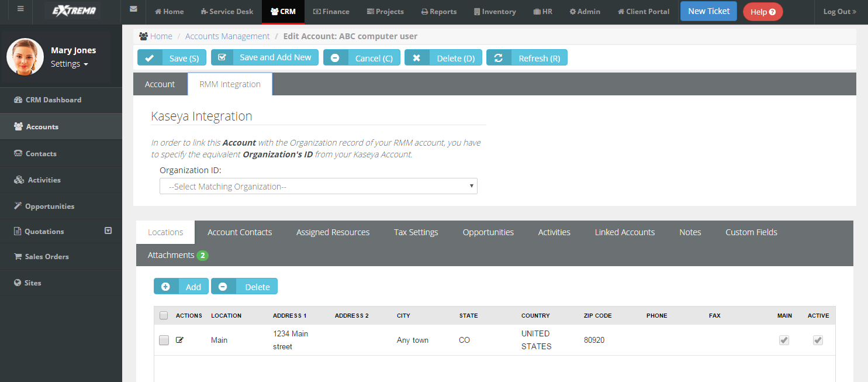Sort by the Zip Code column header

(598, 315)
